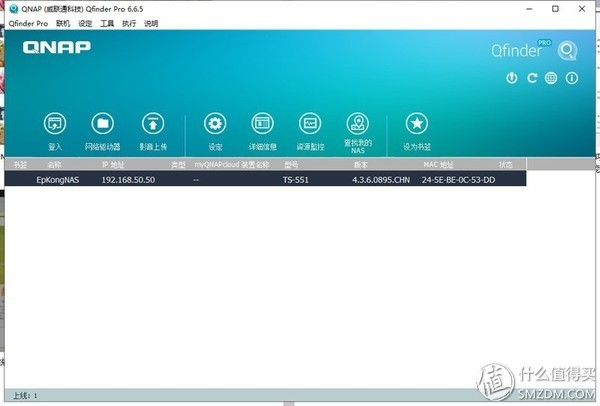Click the power icon in header
This screenshot has width=600, height=406.
click(x=512, y=78)
